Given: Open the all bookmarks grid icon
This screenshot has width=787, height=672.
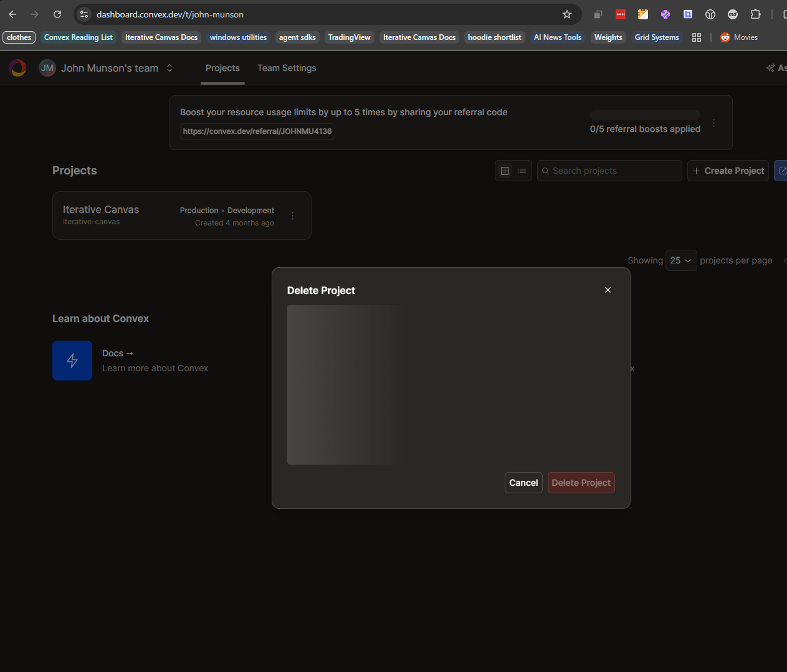Looking at the screenshot, I should [x=697, y=37].
